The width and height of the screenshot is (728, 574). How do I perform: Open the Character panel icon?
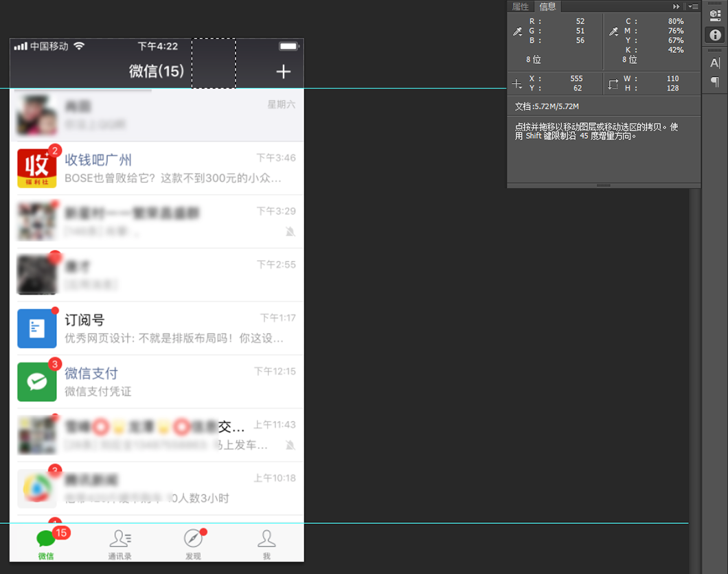coord(715,62)
